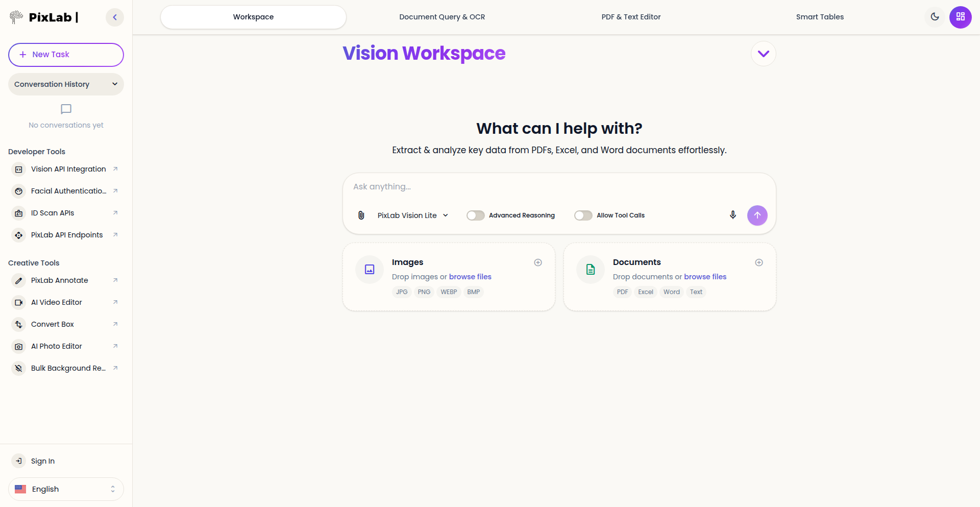Open the Vision API Integration menu item

(66, 169)
